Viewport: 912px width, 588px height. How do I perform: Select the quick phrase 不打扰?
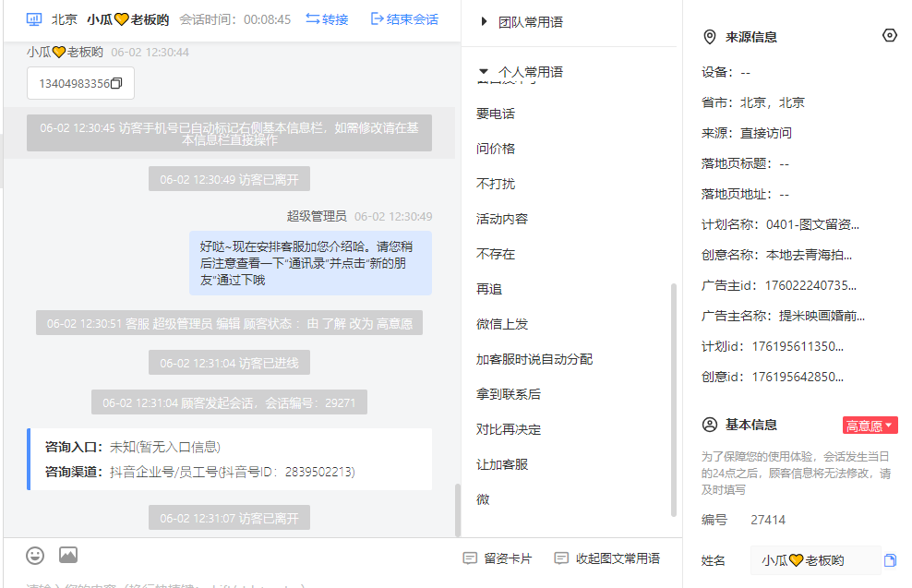pos(496,184)
